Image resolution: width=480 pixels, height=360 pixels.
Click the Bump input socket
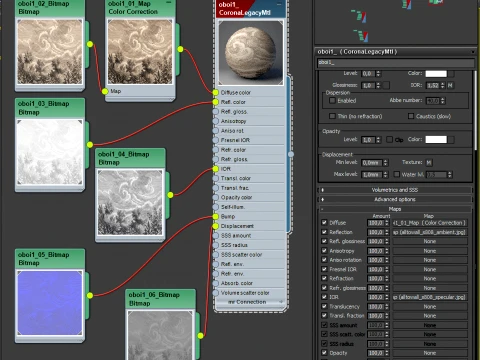pos(216,216)
